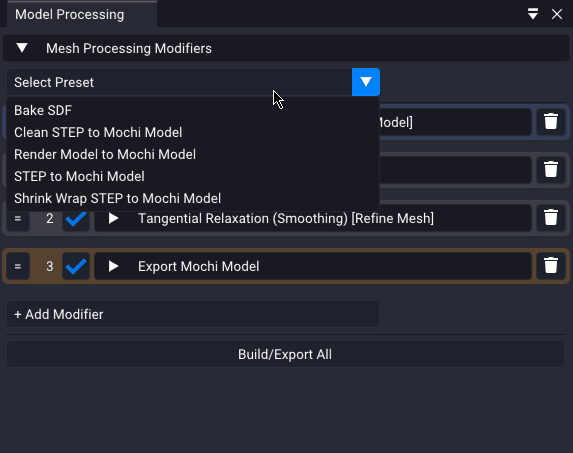Click the modifier index number 2
The image size is (573, 453).
50,218
